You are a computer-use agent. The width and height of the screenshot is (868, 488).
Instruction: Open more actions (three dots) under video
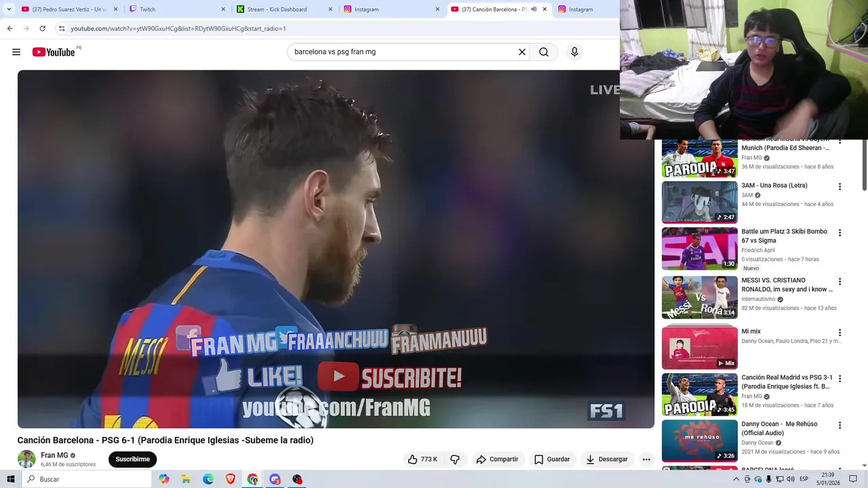point(646,459)
